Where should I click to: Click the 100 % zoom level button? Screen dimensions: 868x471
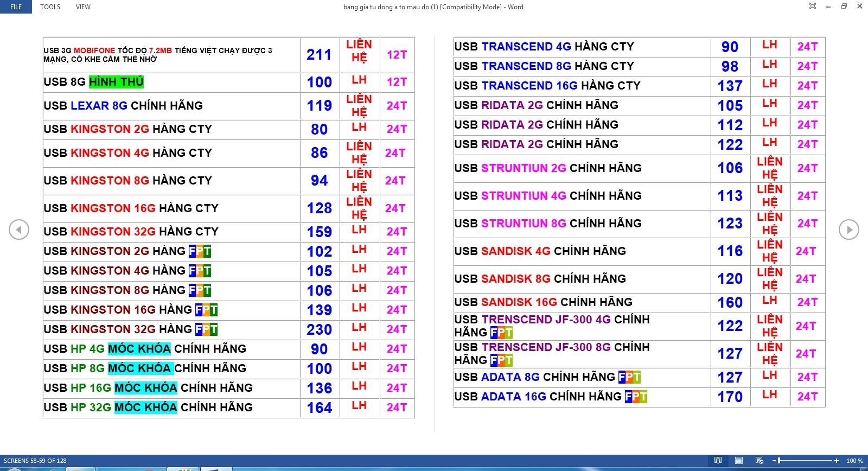[x=854, y=461]
